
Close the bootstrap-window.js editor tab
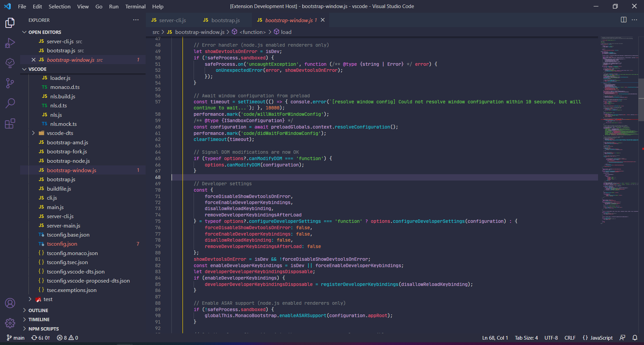(323, 20)
